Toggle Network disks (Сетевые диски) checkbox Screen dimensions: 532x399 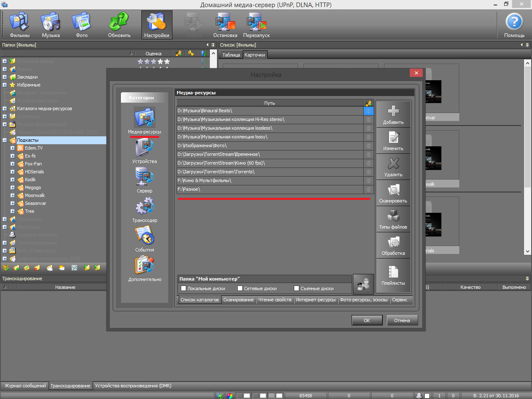[x=240, y=288]
